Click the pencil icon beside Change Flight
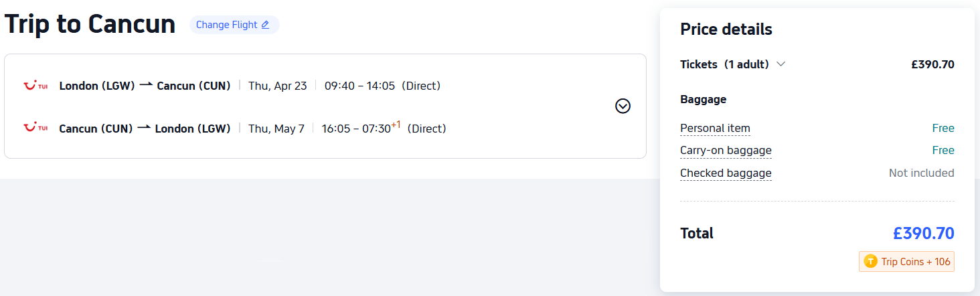980x296 pixels. pos(265,25)
